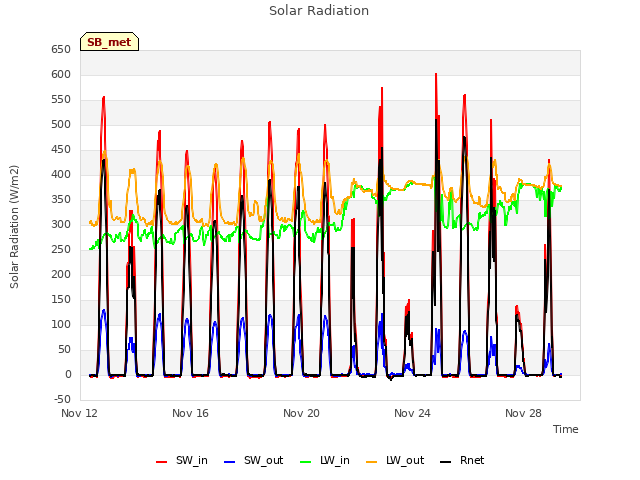The height and width of the screenshot is (480, 640).
Task: Click the 400 y-axis tick label
Action: pos(61,175)
